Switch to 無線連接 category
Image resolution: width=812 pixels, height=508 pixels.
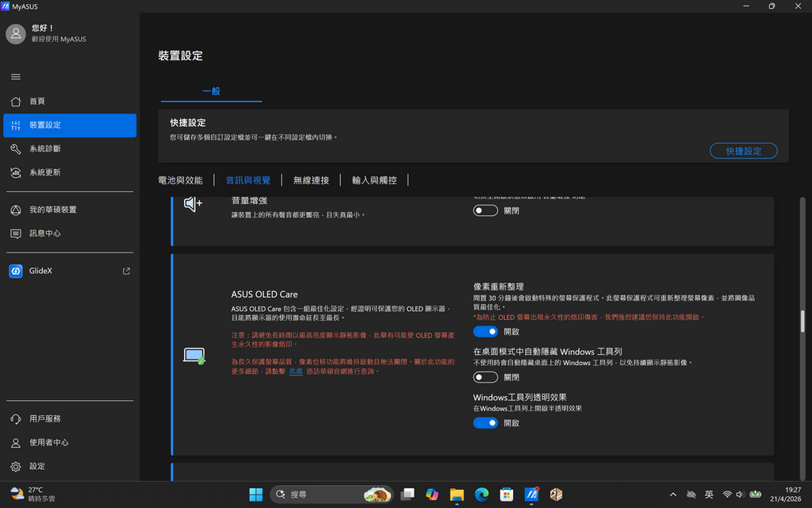(x=311, y=180)
